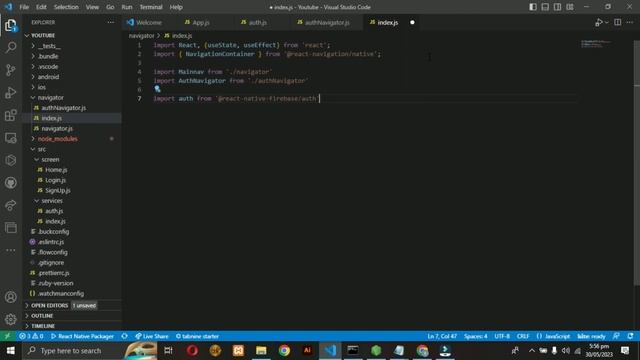Open the Explorer view in activity bar
640x360 pixels.
pyautogui.click(x=11, y=25)
